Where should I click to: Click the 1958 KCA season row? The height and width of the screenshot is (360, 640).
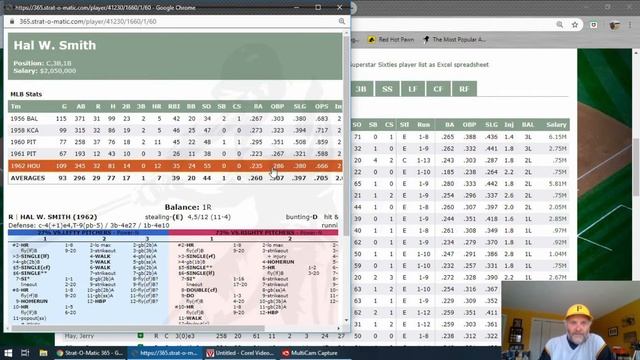click(x=175, y=130)
